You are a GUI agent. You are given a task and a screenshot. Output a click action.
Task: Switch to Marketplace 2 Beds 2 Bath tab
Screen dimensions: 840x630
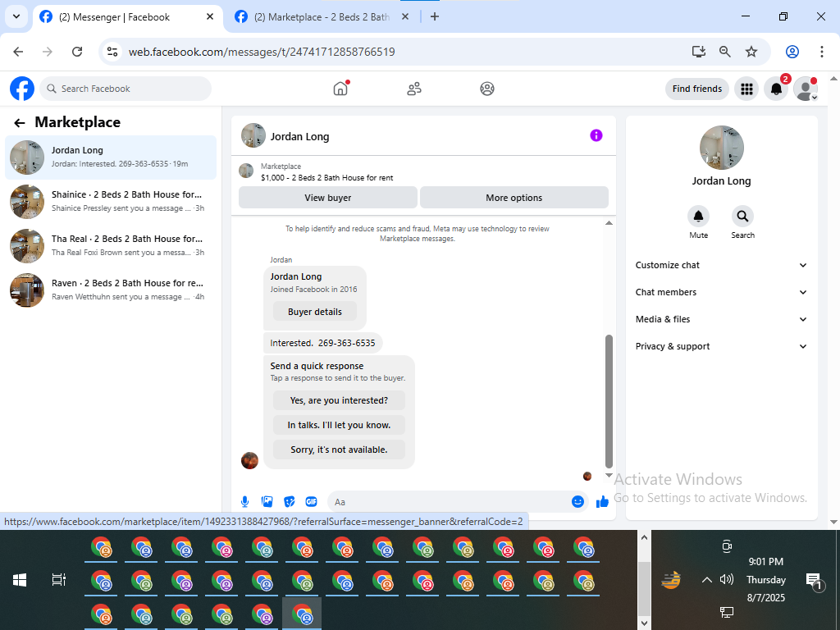click(x=321, y=17)
